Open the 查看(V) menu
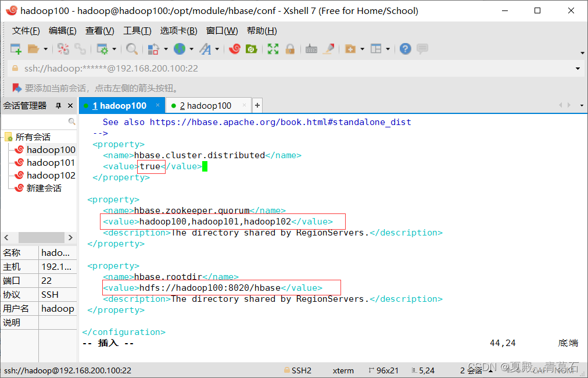This screenshot has width=588, height=378. [x=100, y=31]
